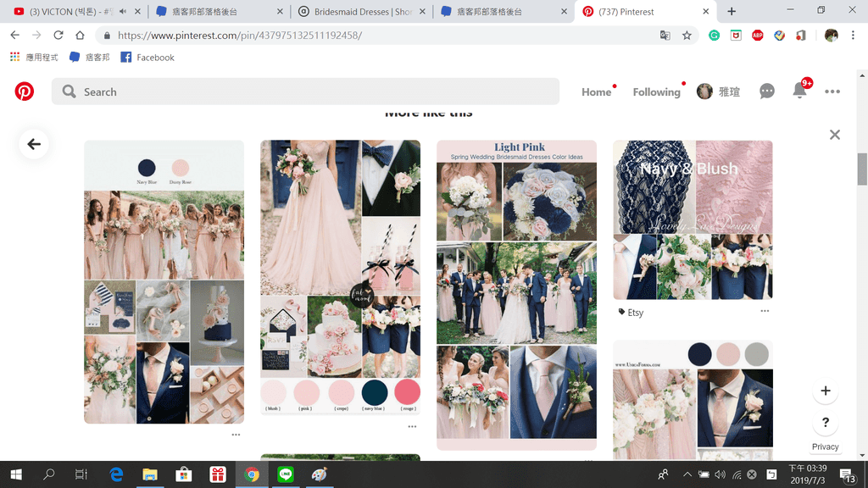Screen dimensions: 868x488
Task: Click the taskbar volume icon
Action: coord(720,474)
